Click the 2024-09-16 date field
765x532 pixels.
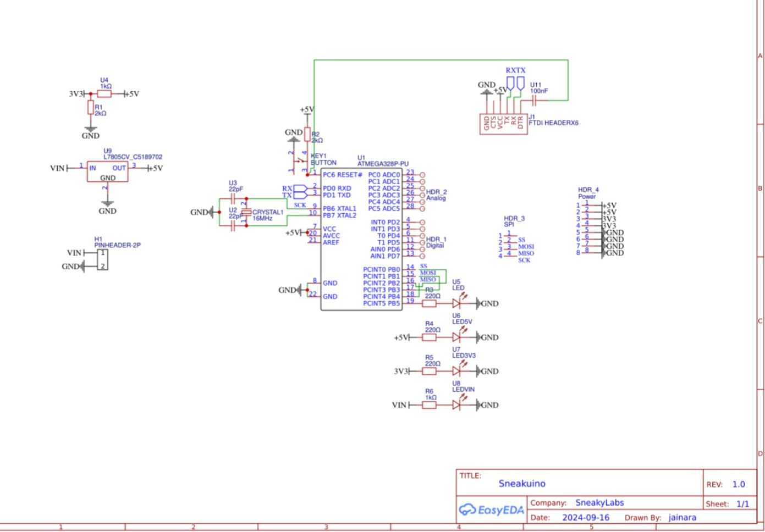585,517
